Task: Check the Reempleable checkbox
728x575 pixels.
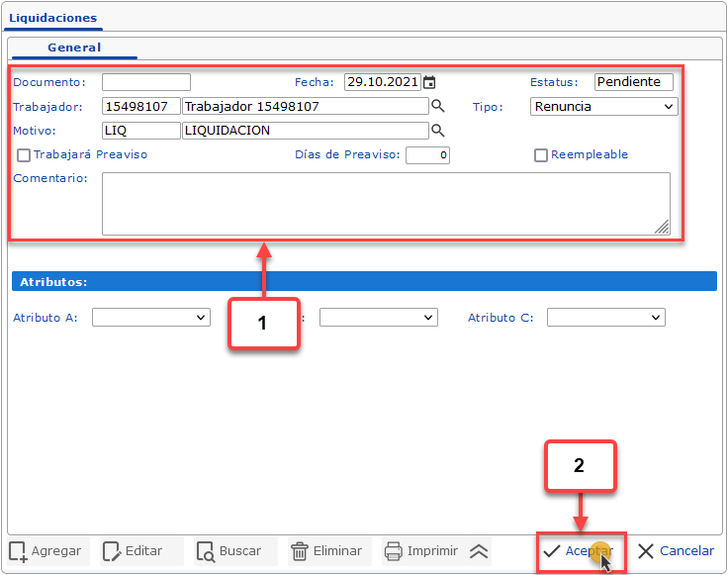Action: 540,155
